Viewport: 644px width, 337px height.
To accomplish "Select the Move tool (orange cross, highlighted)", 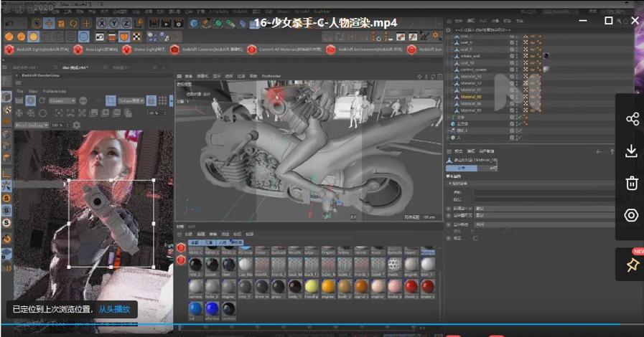I will 49,24.
